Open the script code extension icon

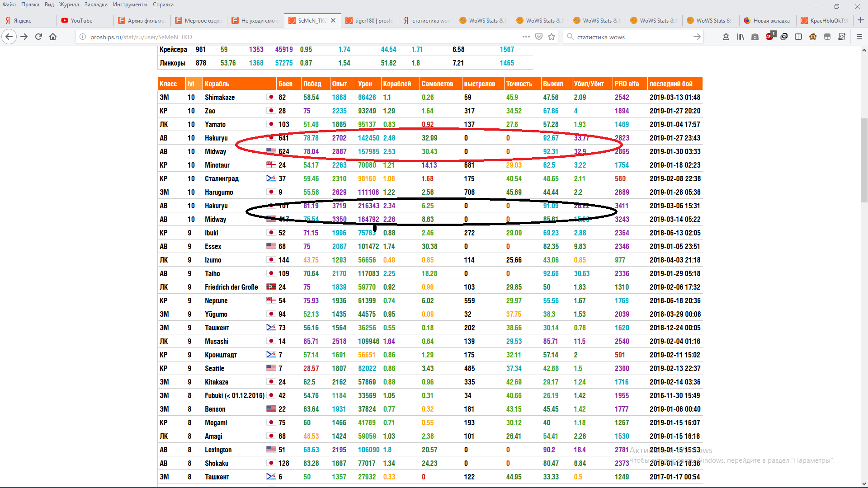tap(842, 37)
